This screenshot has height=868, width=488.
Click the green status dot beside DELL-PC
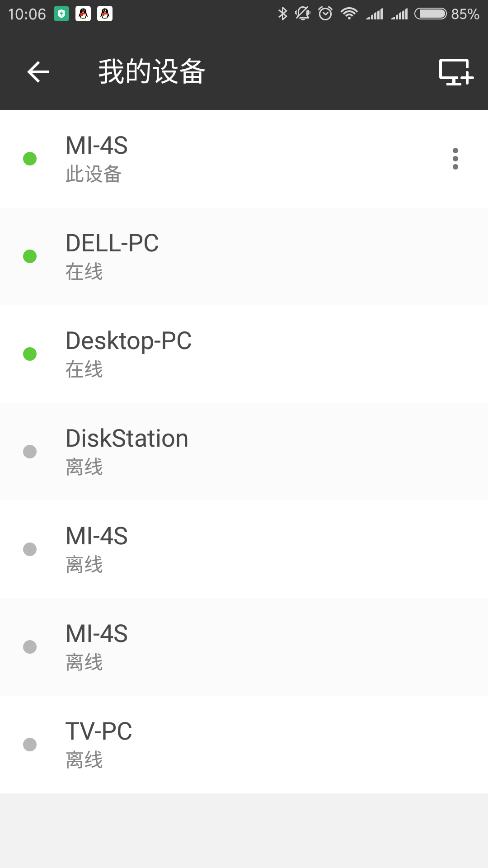[x=30, y=256]
